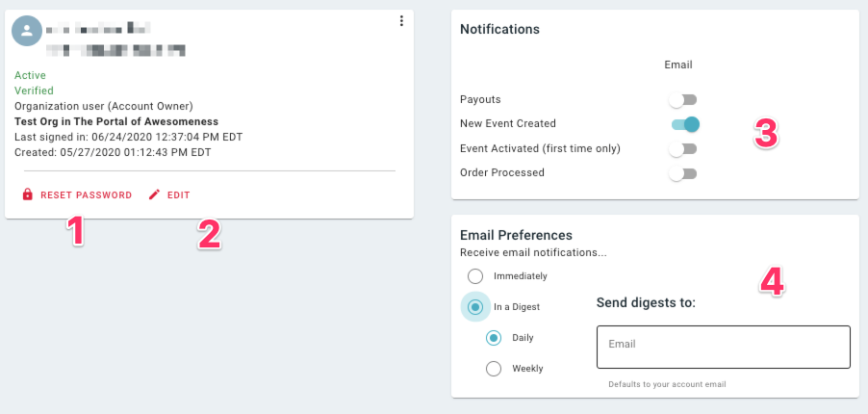Click 'Defaults to your account email' hint

click(667, 384)
